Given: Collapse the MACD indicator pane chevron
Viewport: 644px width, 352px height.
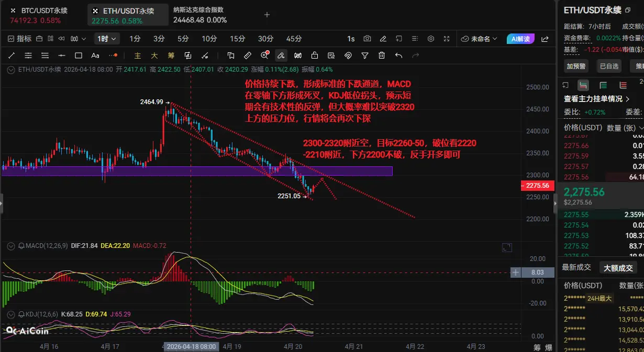Looking at the screenshot, I should (12, 245).
